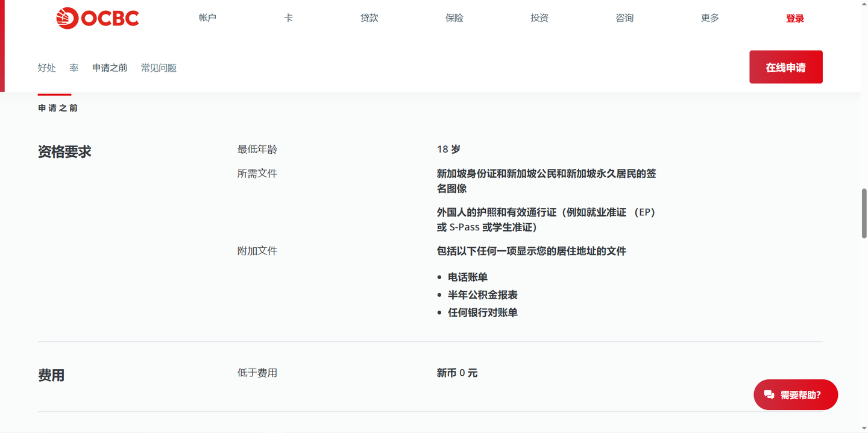This screenshot has height=433, width=868.
Task: Select the 申请之前 tab
Action: (109, 68)
